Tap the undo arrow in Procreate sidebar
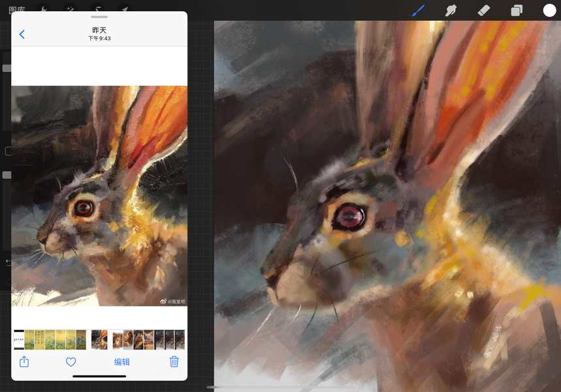This screenshot has width=561, height=392. pyautogui.click(x=8, y=263)
